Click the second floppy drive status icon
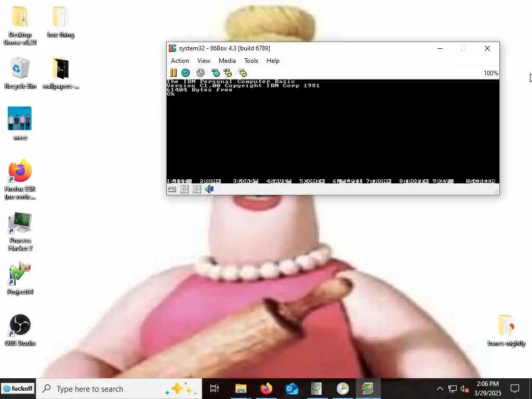The height and width of the screenshot is (399, 532). pyautogui.click(x=197, y=189)
